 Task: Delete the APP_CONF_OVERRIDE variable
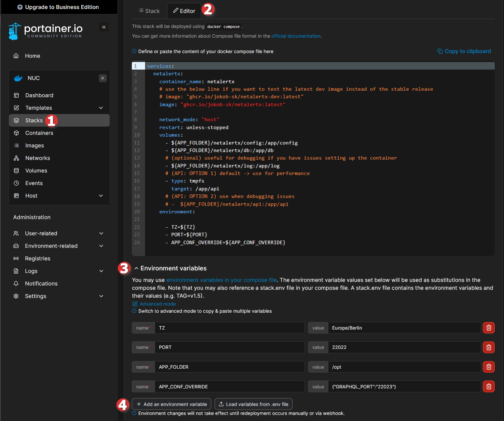(489, 387)
